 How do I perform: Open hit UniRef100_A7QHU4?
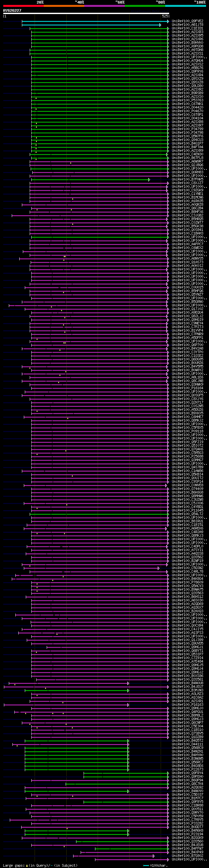click(187, 61)
